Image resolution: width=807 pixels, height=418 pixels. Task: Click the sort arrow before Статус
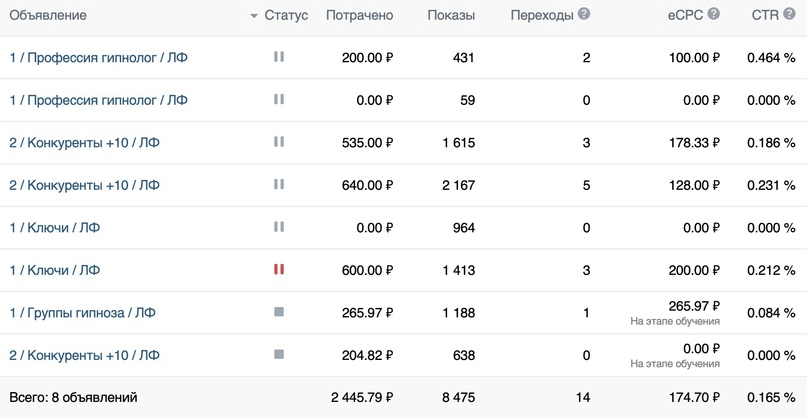pyautogui.click(x=255, y=16)
